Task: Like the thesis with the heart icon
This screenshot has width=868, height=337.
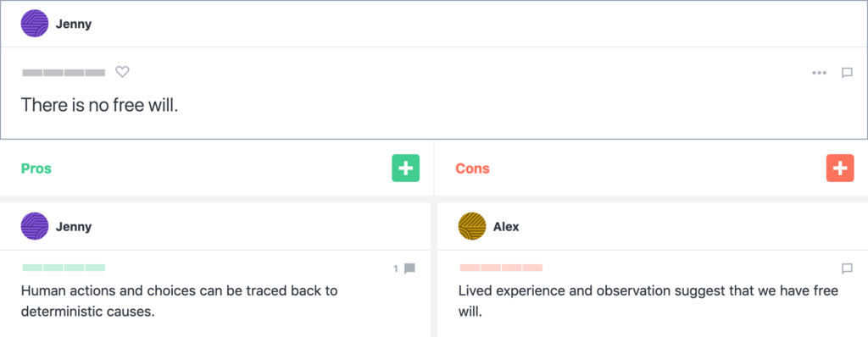Action: coord(122,72)
